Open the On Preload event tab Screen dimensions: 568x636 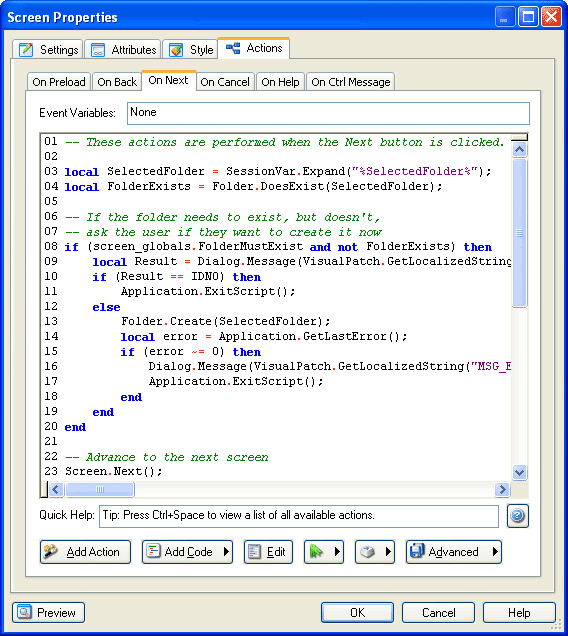(59, 82)
